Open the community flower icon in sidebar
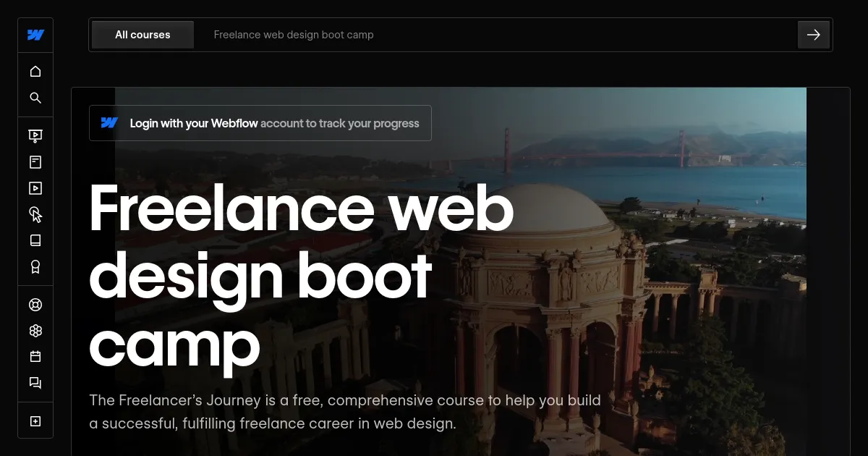Image resolution: width=868 pixels, height=456 pixels. 35,331
